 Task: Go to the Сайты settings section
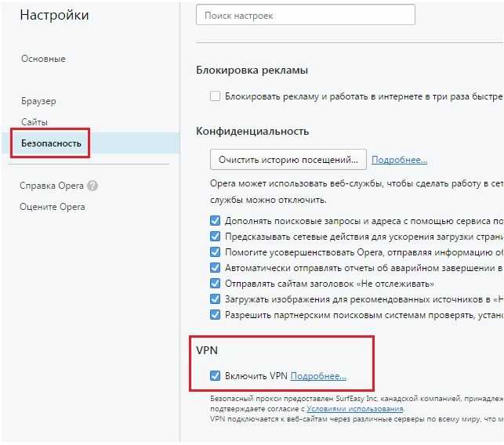click(34, 122)
